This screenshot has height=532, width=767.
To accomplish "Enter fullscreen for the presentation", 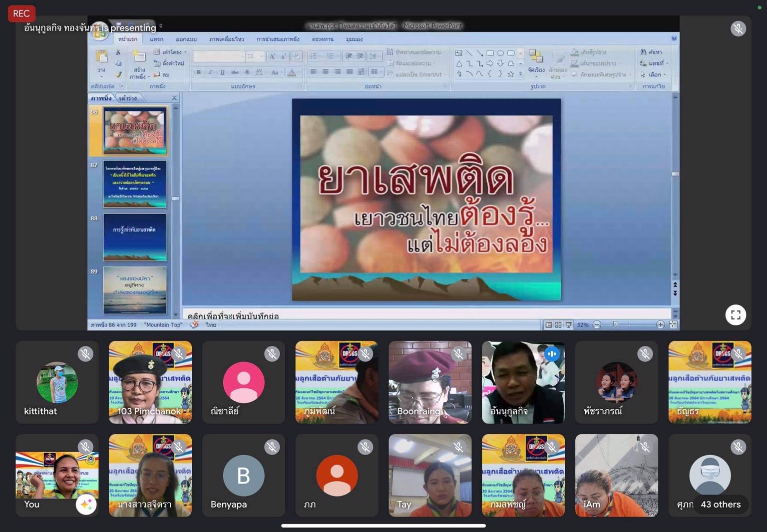I will click(735, 315).
